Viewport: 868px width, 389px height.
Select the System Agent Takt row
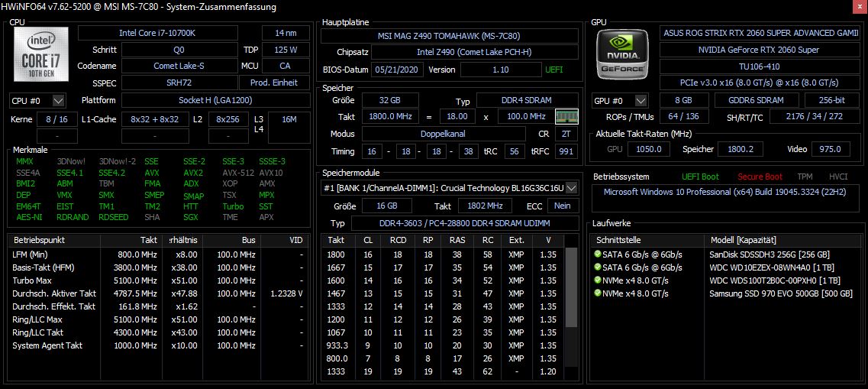(160, 345)
